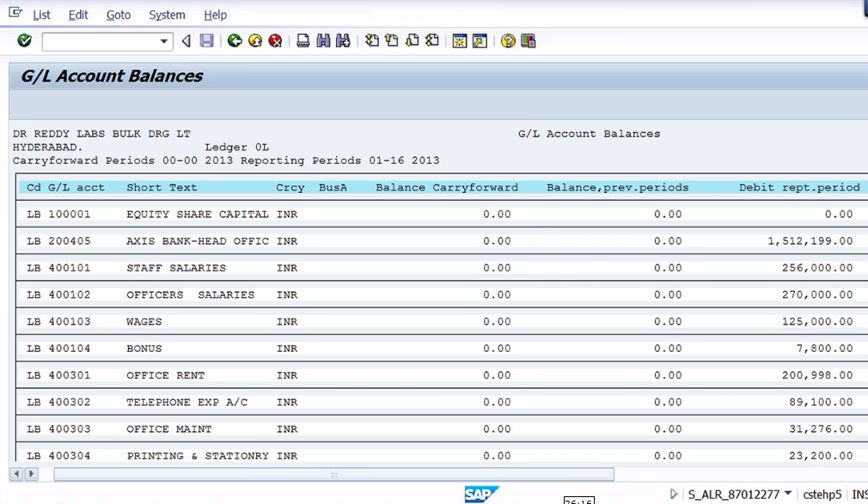Click debit amount 89,100.00
The image size is (868, 504).
821,402
